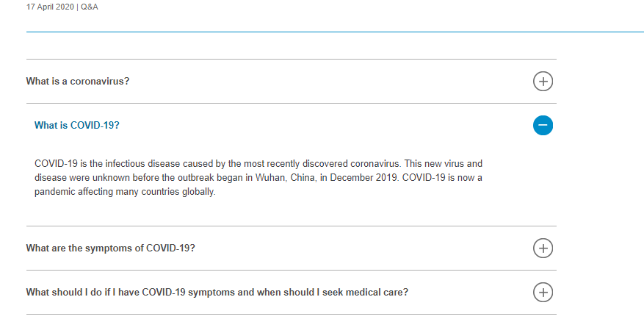Image resolution: width=644 pixels, height=322 pixels.
Task: Click the line "pandemic affecting many countries globally"
Action: tap(125, 192)
